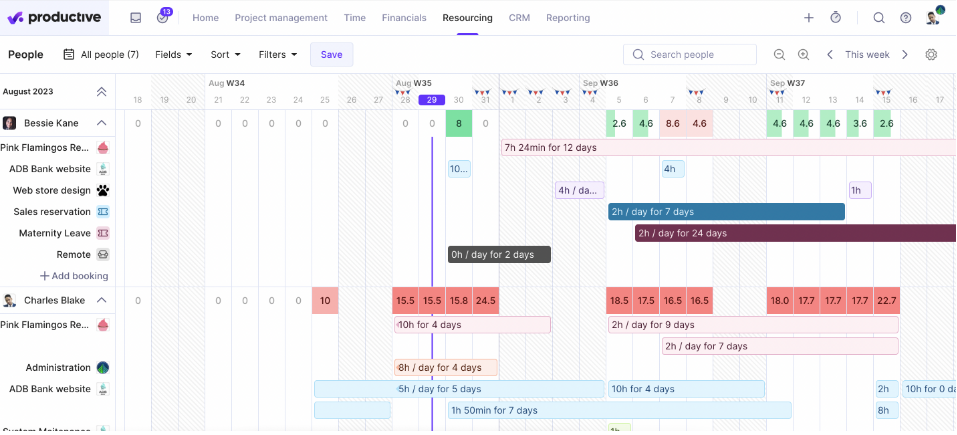Click the plus quick-add icon

tap(809, 18)
